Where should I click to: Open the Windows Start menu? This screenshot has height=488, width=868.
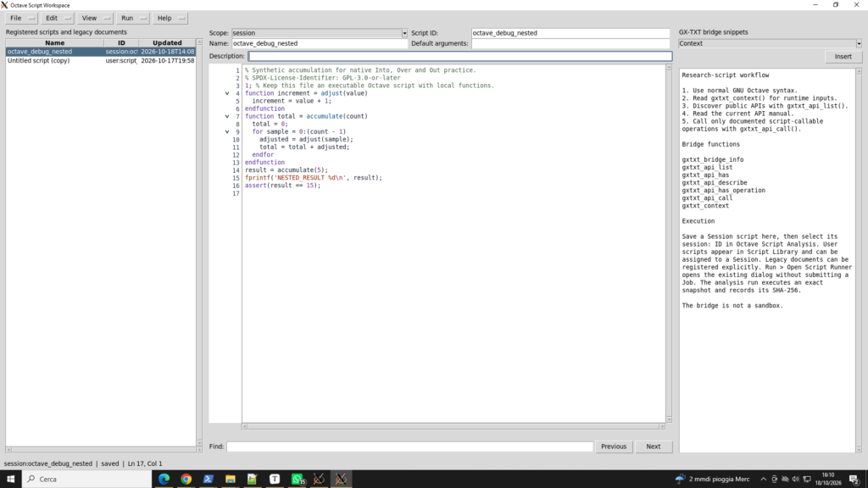point(10,480)
